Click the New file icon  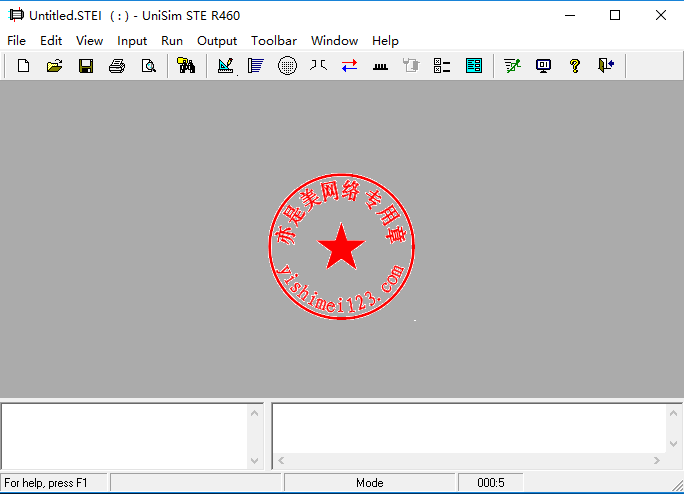tap(24, 66)
